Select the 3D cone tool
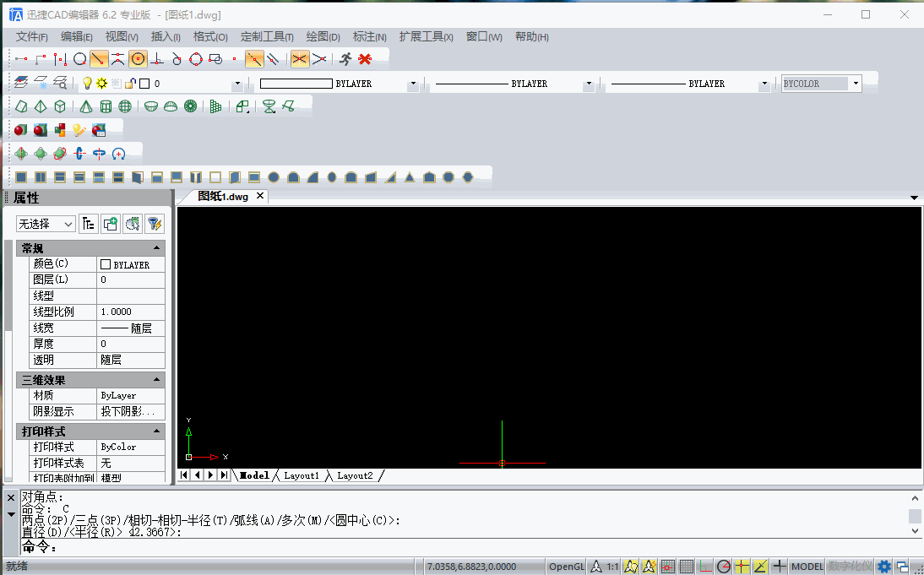 pos(86,106)
